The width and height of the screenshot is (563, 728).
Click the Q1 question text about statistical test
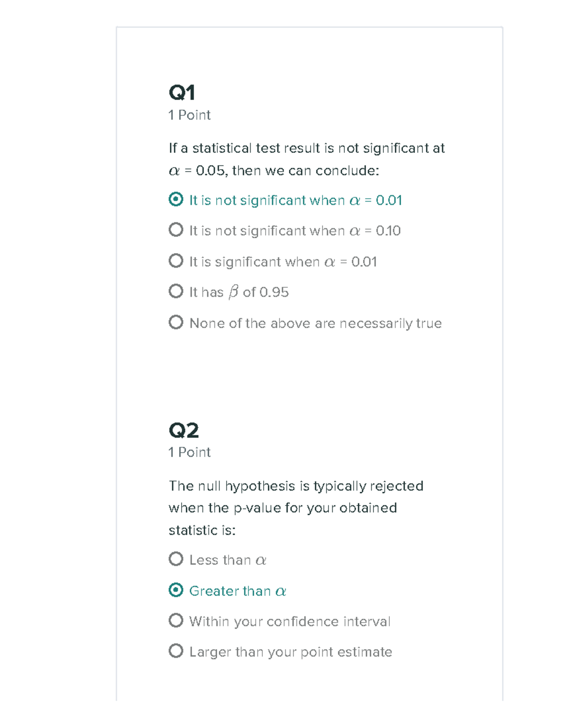(x=307, y=159)
